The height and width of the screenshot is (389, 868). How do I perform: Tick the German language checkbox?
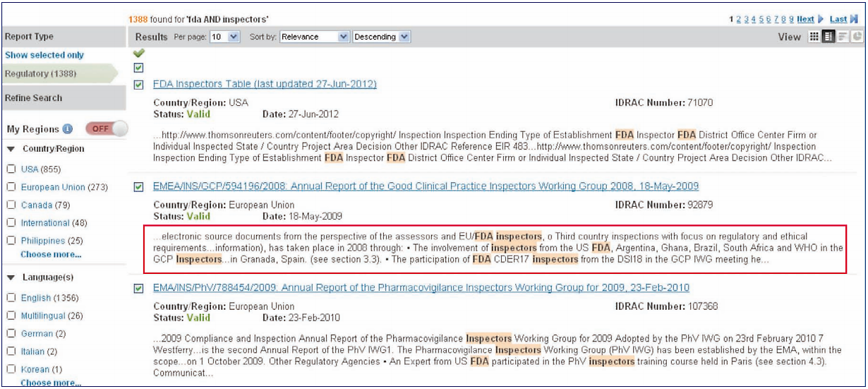[11, 333]
